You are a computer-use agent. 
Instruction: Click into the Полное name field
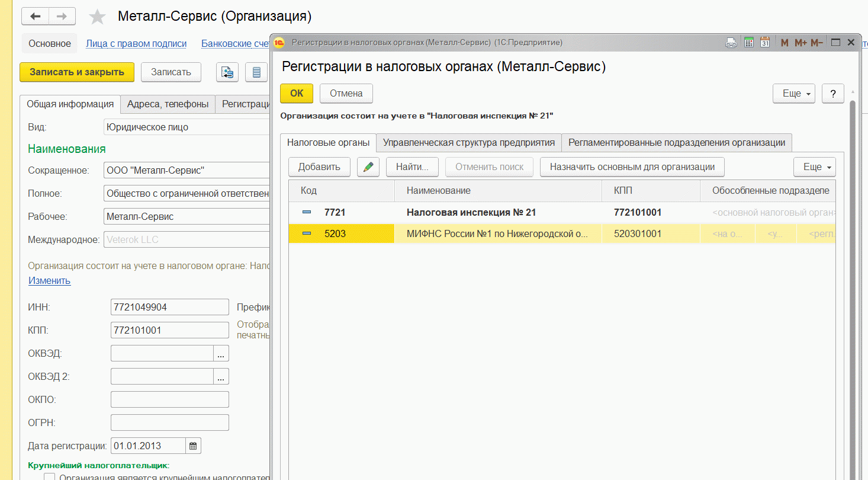click(x=187, y=193)
